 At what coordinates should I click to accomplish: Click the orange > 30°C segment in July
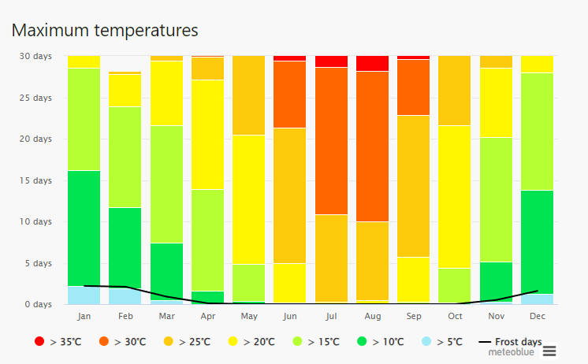point(331,140)
